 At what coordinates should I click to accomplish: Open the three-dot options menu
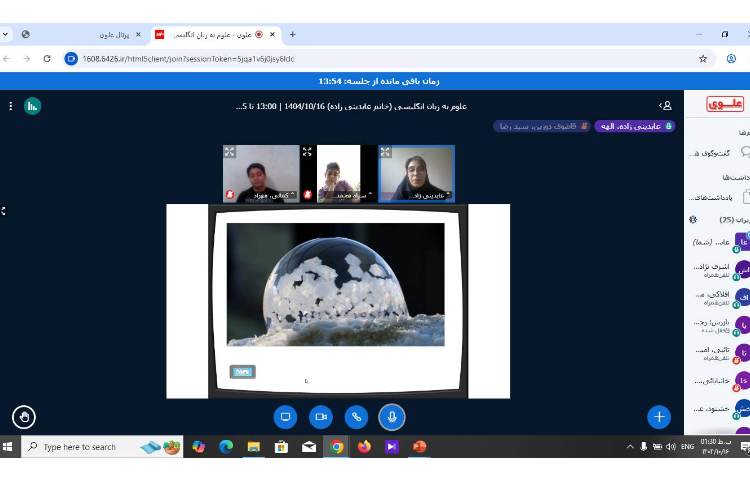pyautogui.click(x=11, y=105)
